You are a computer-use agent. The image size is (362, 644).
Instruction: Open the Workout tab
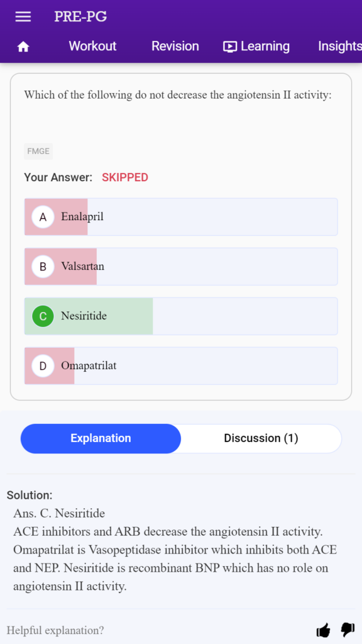pos(92,46)
